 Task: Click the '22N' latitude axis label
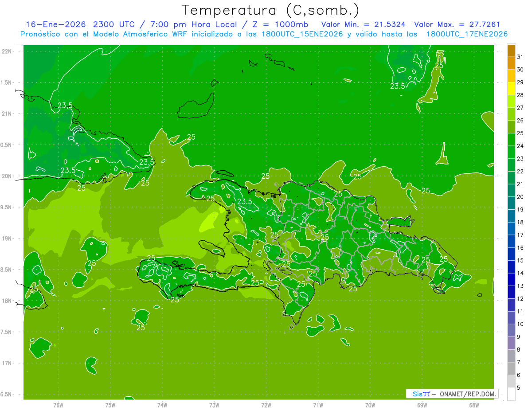click(7, 51)
